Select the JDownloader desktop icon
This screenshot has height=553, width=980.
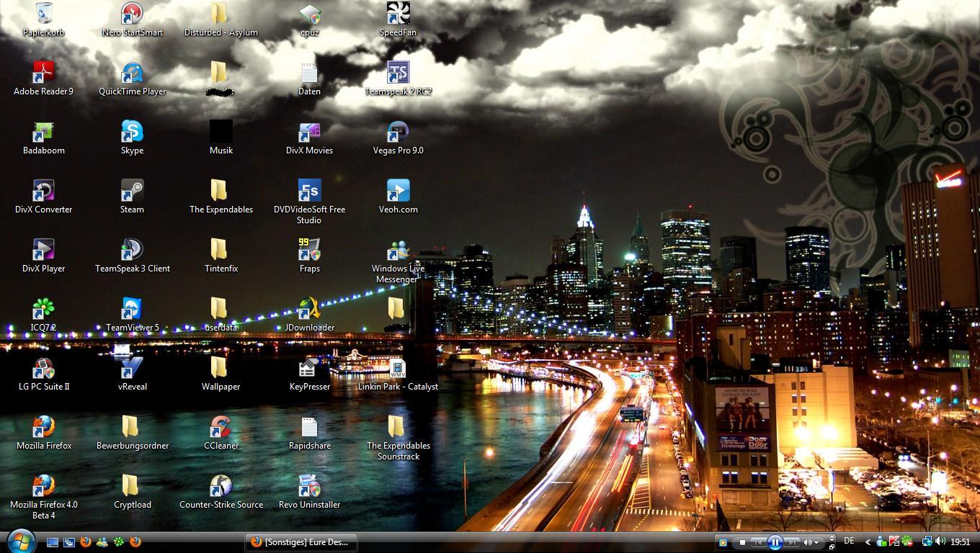[309, 310]
